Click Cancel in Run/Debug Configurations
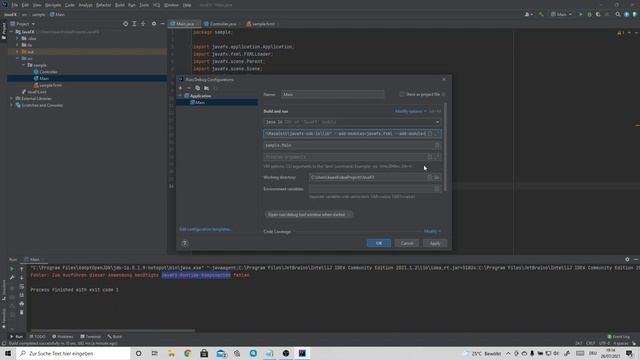The height and width of the screenshot is (360, 640). [407, 243]
